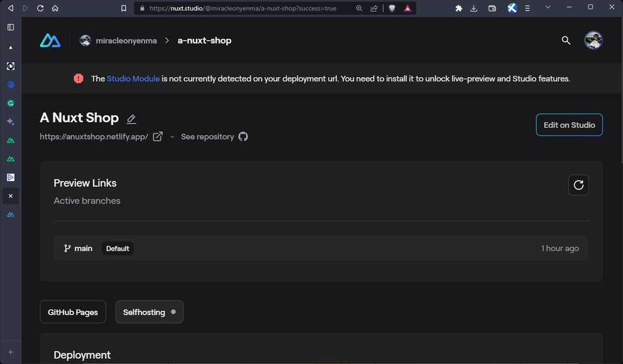View site padlock security info
Viewport: 623px width, 364px height.
(142, 8)
